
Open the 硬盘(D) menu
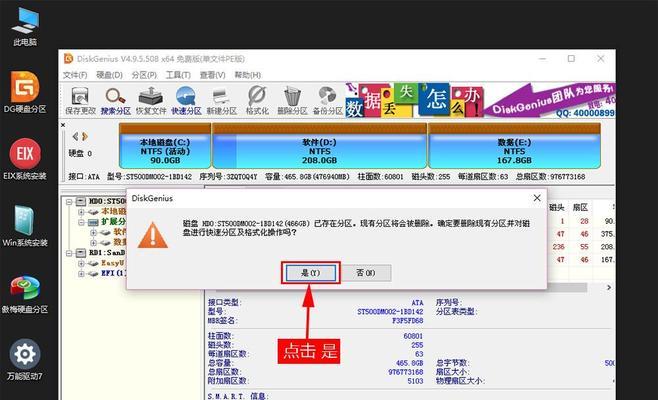109,75
